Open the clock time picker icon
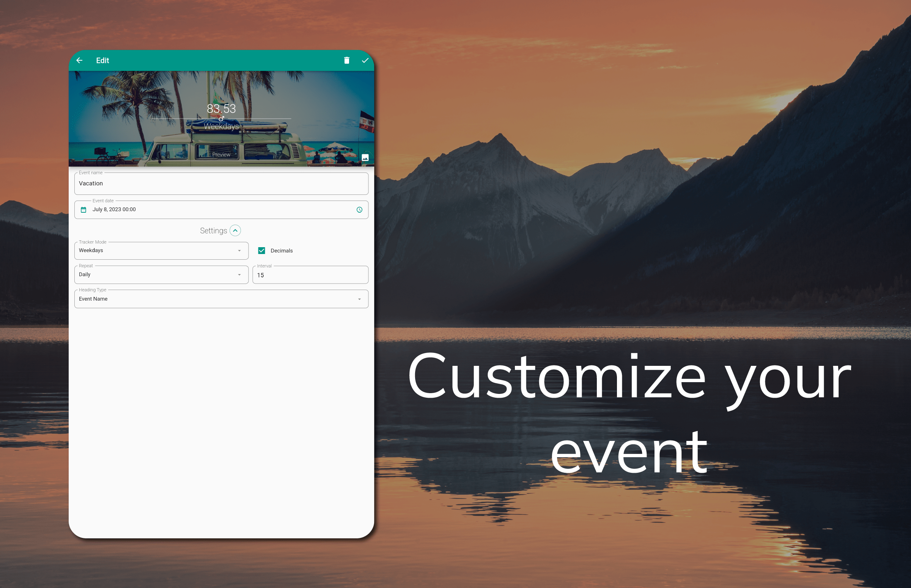Screen dimensions: 911x588 coord(359,210)
